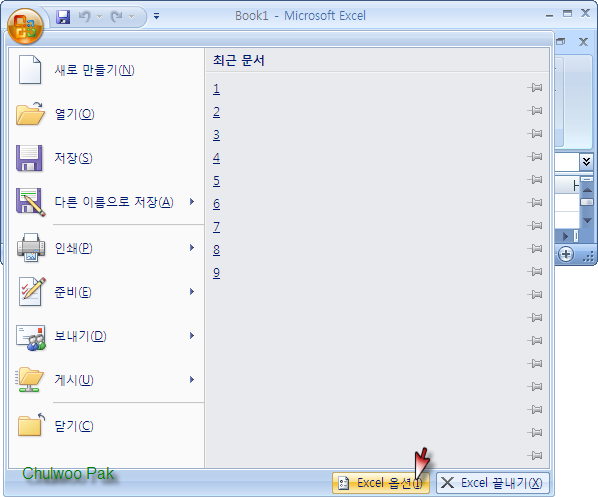The height and width of the screenshot is (497, 598).
Task: Click the Save floppy icon in Quick Access toolbar
Action: click(x=63, y=17)
